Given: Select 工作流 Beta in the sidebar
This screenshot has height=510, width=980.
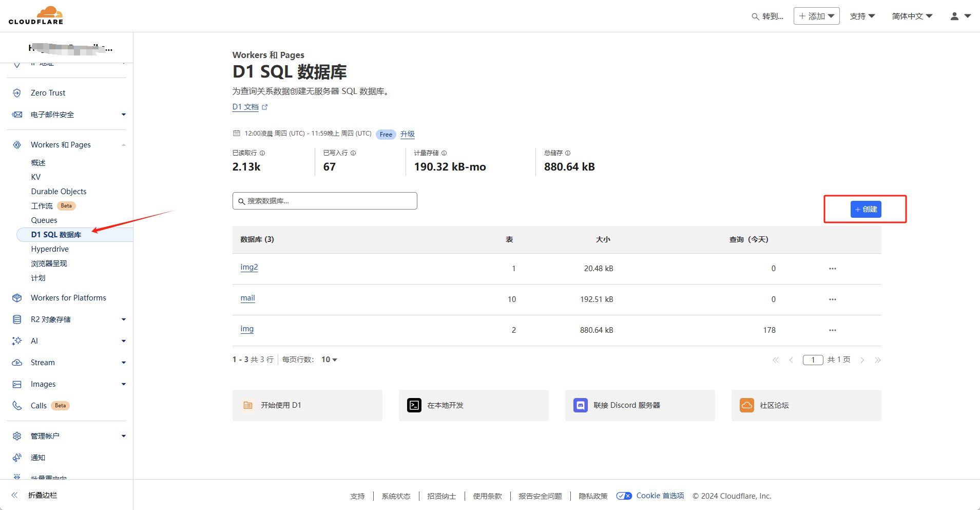Looking at the screenshot, I should [x=53, y=206].
